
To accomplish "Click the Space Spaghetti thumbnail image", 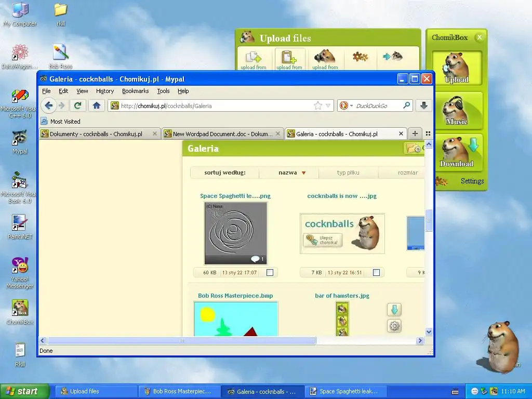I will 236,233.
